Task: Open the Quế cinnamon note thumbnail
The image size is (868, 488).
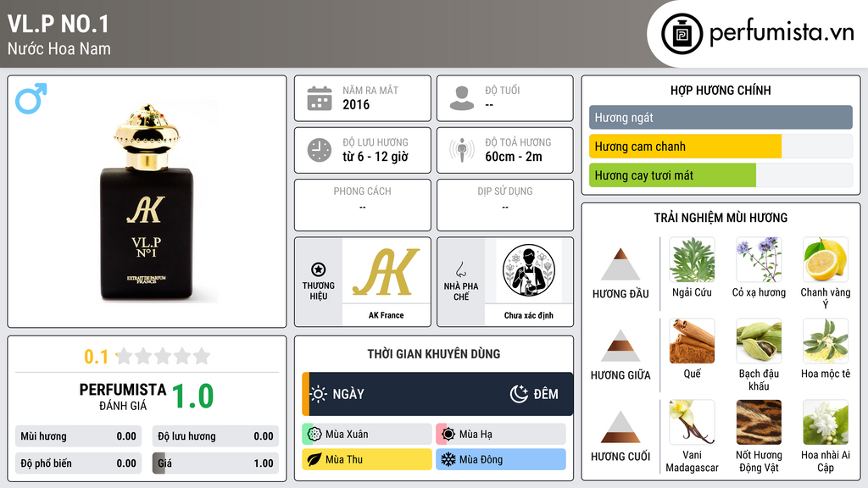Action: tap(692, 341)
